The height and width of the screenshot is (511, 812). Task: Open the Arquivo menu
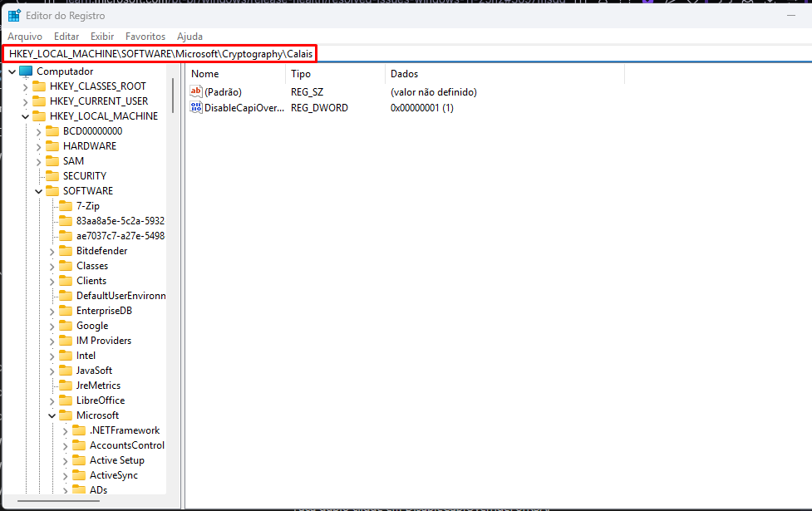pos(25,37)
